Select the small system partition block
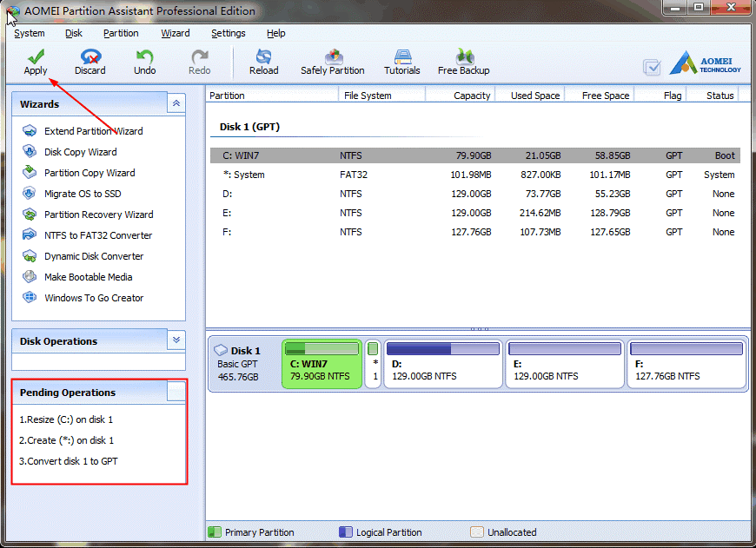Image resolution: width=756 pixels, height=548 pixels. tap(373, 364)
